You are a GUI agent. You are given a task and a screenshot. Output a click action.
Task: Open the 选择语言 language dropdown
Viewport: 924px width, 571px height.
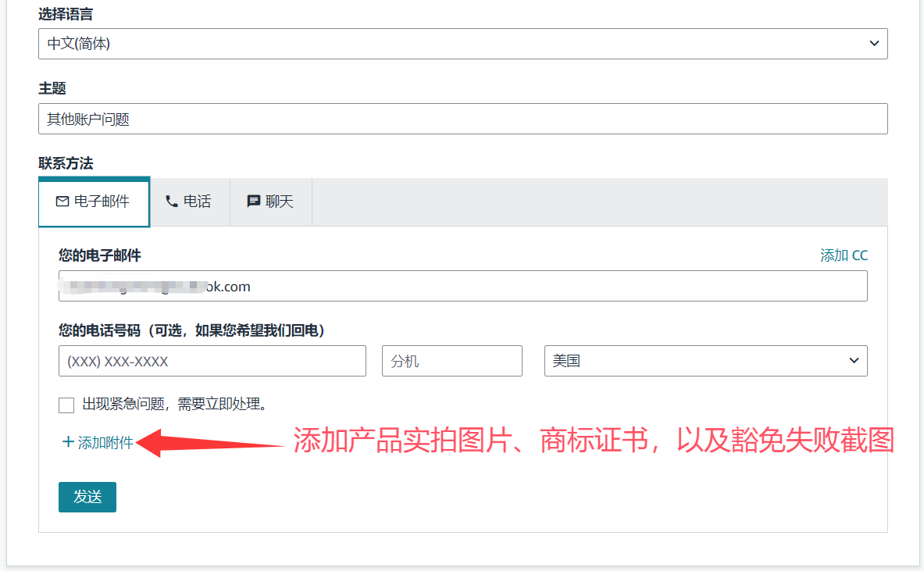(462, 44)
